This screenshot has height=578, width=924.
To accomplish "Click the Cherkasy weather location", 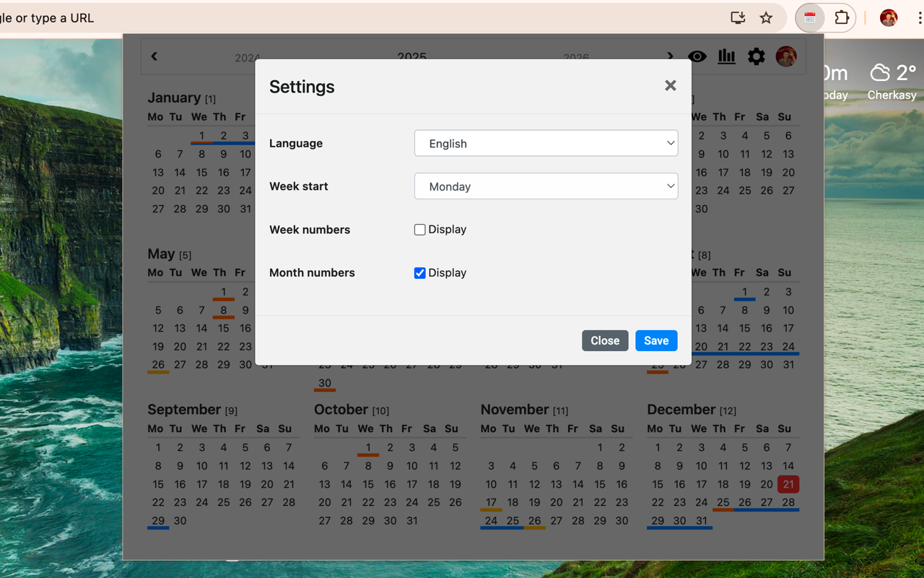I will [892, 95].
